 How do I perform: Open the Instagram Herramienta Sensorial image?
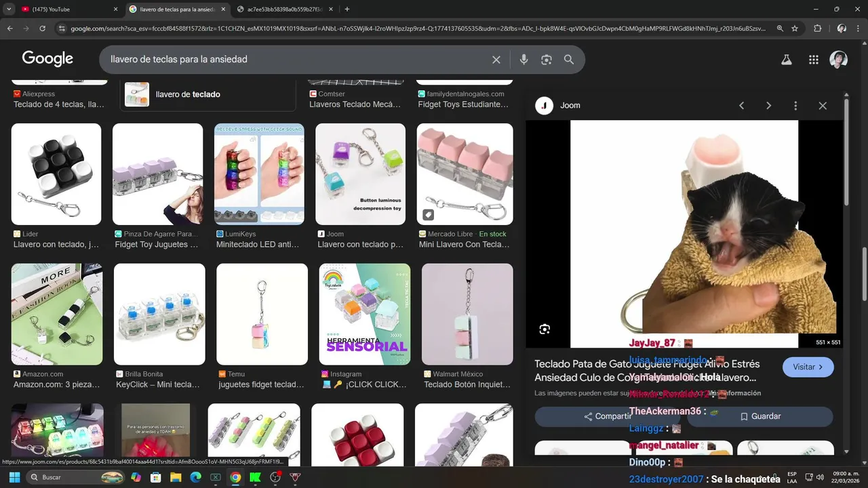point(365,314)
